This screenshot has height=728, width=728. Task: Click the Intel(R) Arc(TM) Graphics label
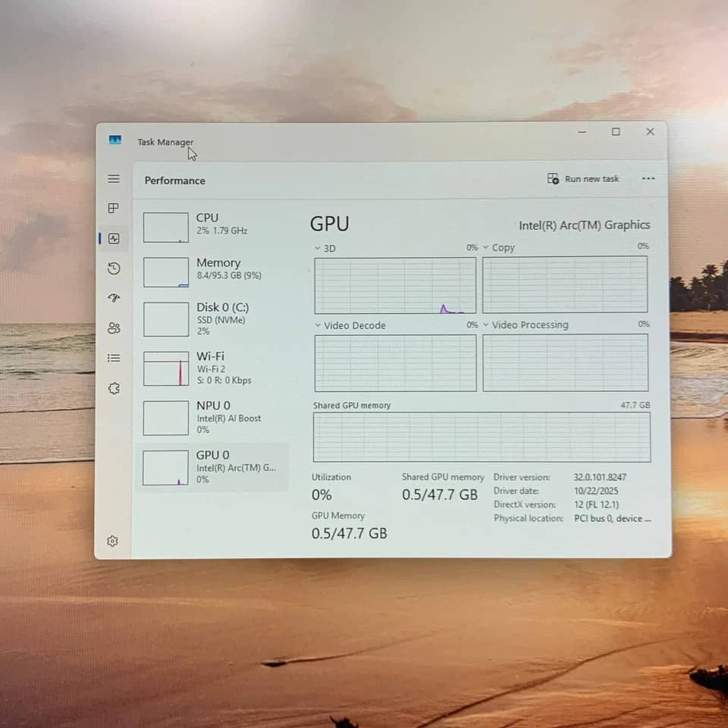pyautogui.click(x=584, y=225)
